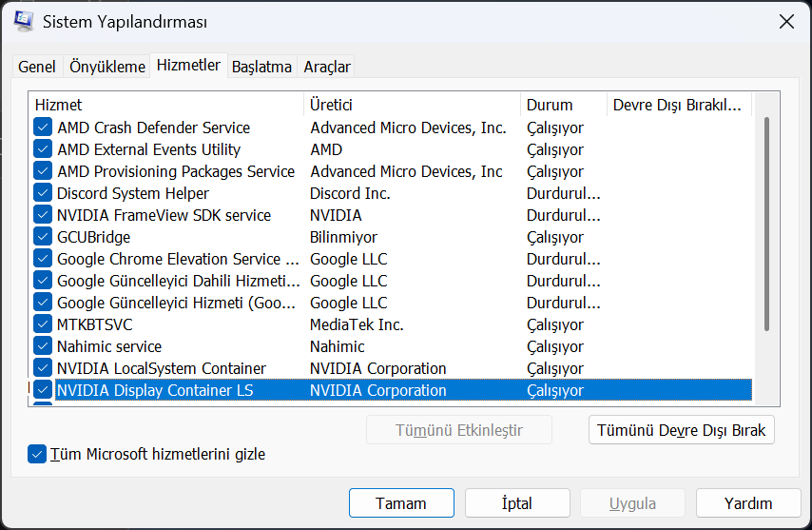Open the Başlatma tab
The width and height of the screenshot is (812, 530).
point(261,67)
